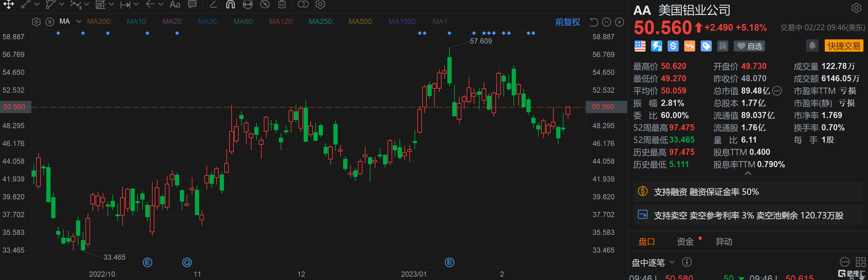Click the blue price tag icon
Viewport: 868px width, 280px height.
pos(706,46)
